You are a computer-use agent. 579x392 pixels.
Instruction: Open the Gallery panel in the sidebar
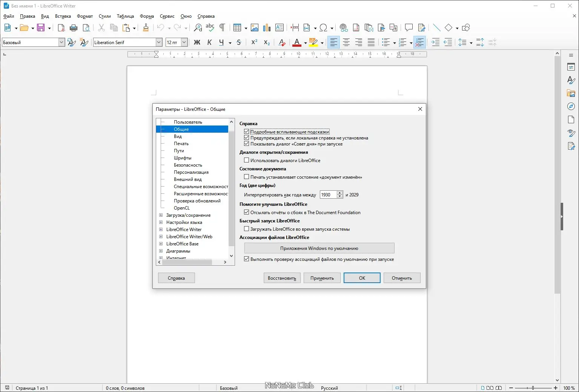tap(571, 93)
